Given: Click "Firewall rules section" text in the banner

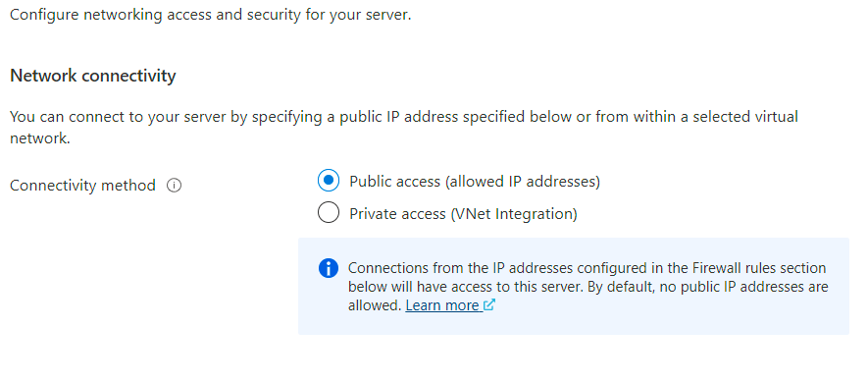Looking at the screenshot, I should [759, 268].
